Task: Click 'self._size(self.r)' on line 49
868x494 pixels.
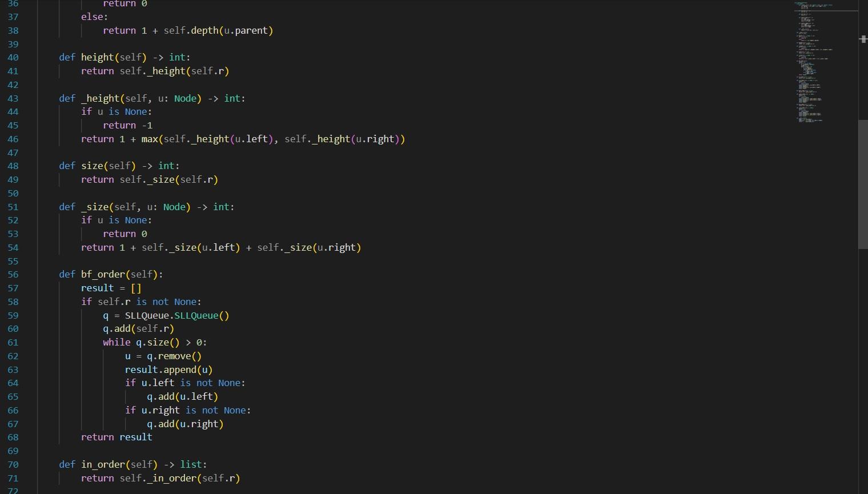Action: point(169,179)
